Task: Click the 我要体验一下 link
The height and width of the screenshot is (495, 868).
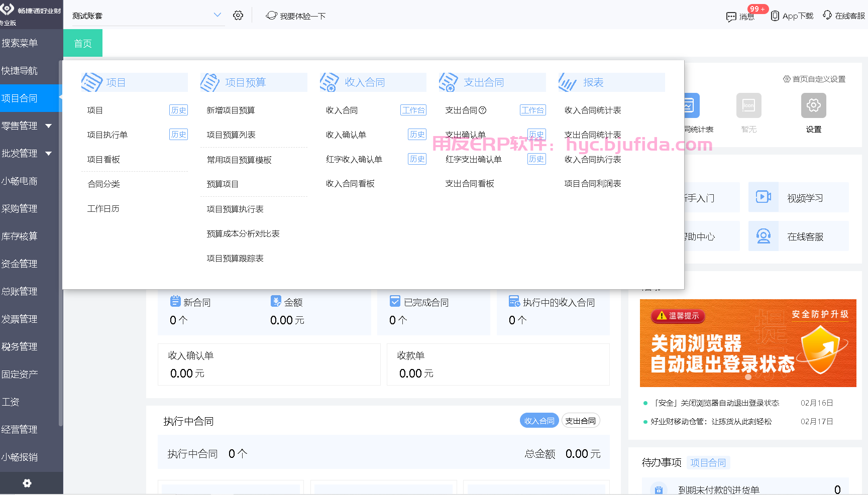Action: tap(296, 16)
